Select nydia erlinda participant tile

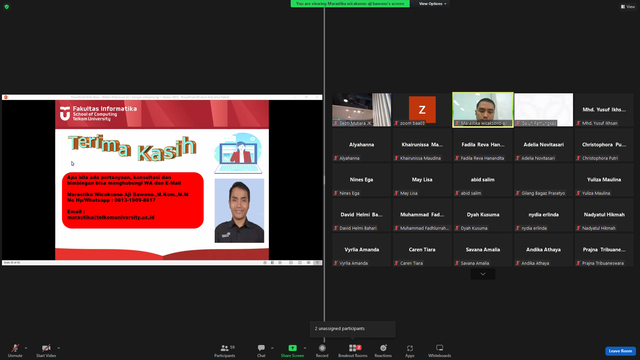pos(543,215)
